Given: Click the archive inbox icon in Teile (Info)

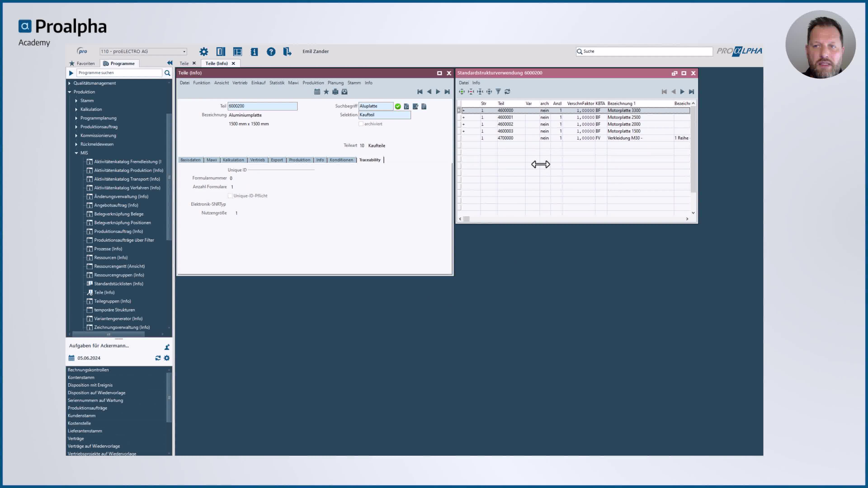Looking at the screenshot, I should (x=344, y=91).
